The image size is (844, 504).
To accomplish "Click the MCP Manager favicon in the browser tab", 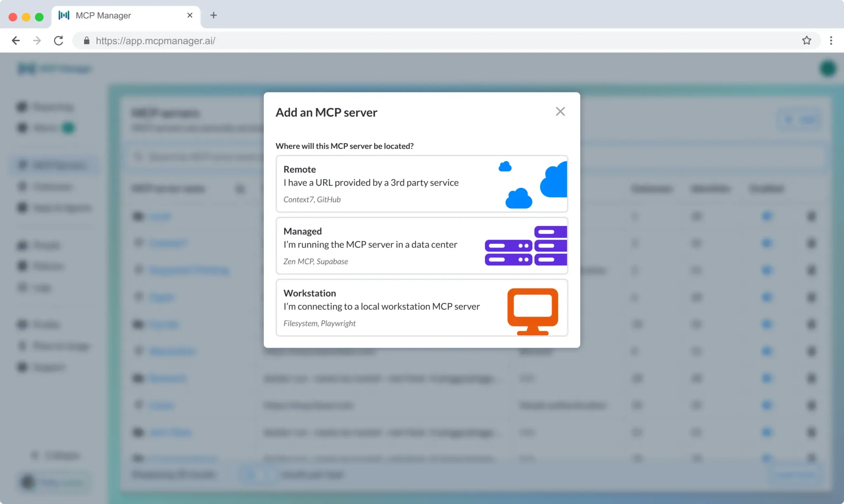I will [x=64, y=15].
